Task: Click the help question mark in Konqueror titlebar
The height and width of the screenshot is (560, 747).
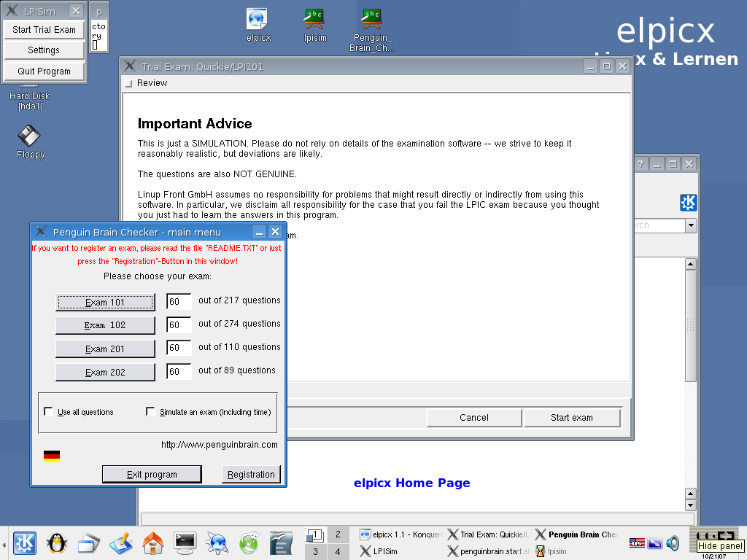Action: click(x=640, y=164)
